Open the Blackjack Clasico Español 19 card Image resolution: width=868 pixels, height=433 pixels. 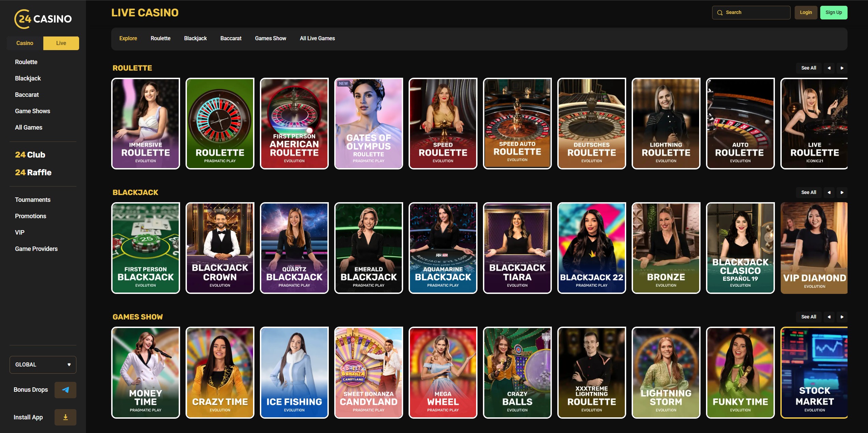click(x=740, y=248)
